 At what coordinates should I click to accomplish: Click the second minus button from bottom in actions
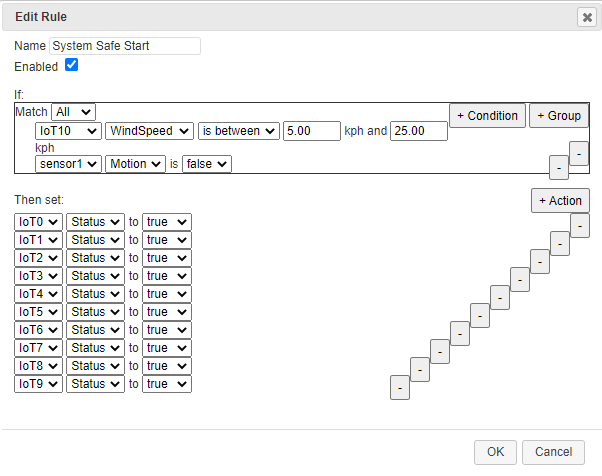(x=419, y=369)
